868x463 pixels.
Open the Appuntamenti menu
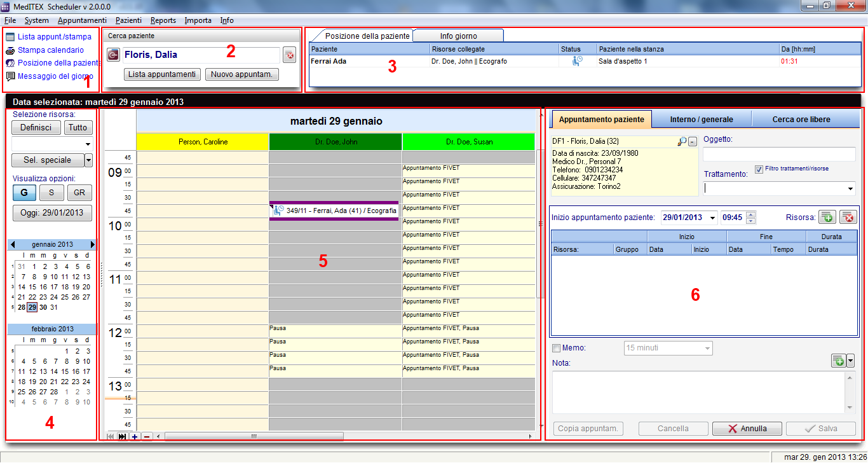click(82, 20)
